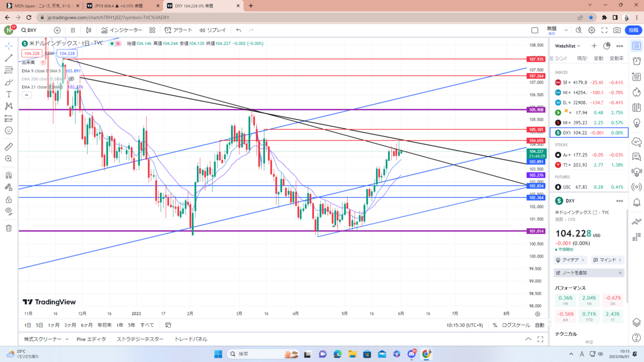Open the ストラテジーテスター tab

pos(140,339)
